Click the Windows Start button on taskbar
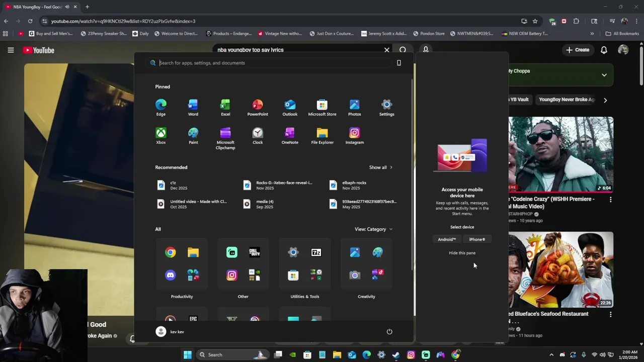Viewport: 644px width, 362px height. (x=187, y=354)
